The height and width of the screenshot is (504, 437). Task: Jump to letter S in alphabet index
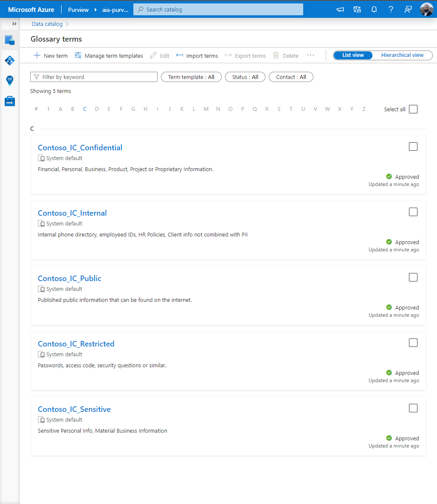(279, 109)
